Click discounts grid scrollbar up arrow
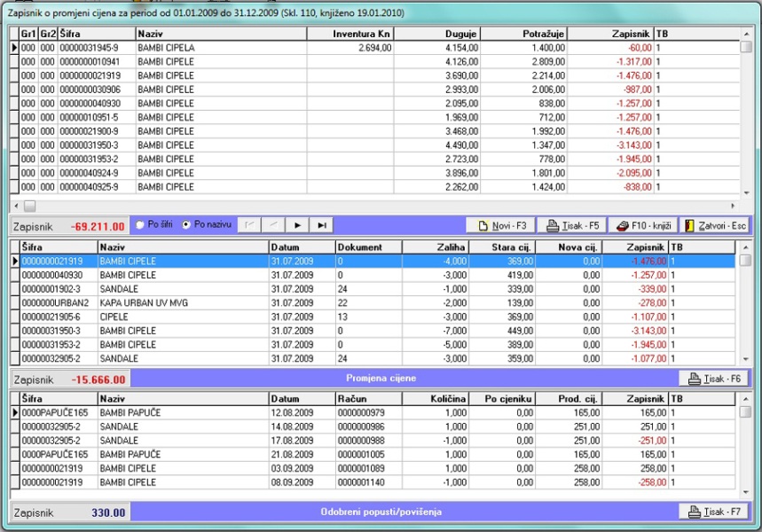Screen dimensions: 762x532 point(746,399)
